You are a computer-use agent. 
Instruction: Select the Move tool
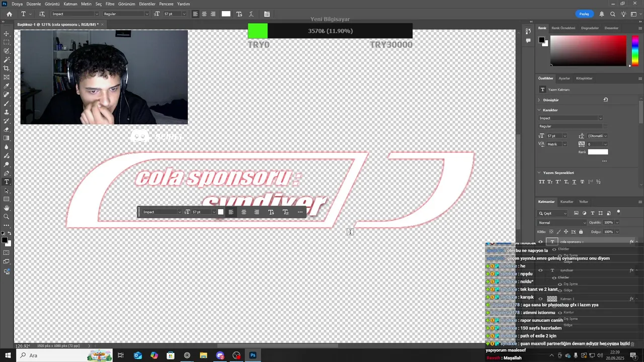pyautogui.click(x=7, y=34)
